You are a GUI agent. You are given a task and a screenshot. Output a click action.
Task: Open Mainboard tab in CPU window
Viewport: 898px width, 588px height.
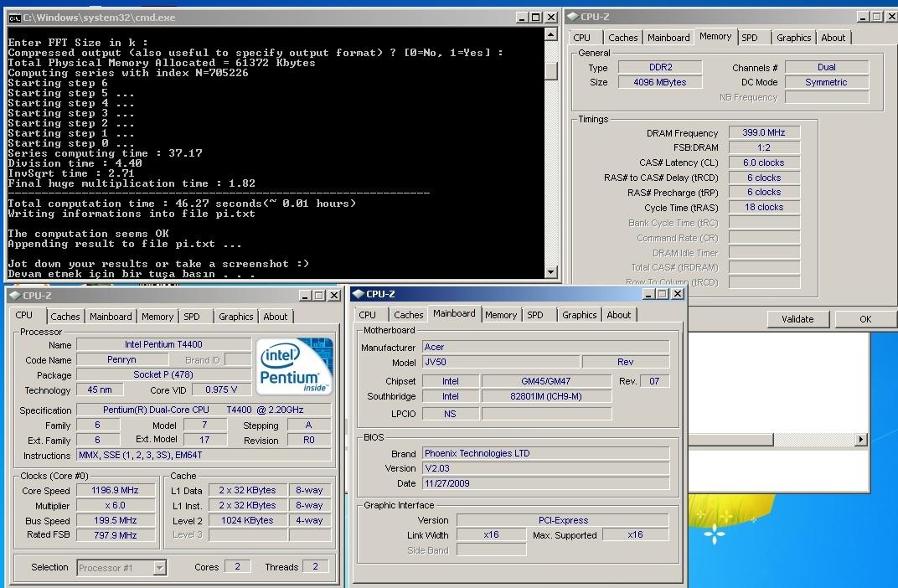click(x=111, y=317)
